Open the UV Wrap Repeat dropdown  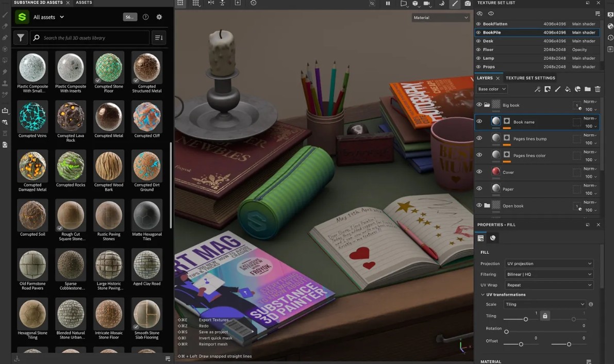coord(549,285)
